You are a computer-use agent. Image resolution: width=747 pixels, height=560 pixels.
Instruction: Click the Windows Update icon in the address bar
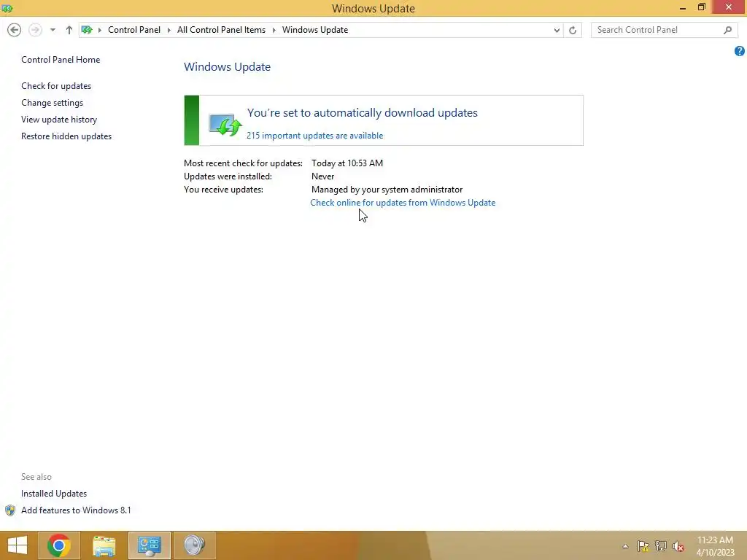click(x=87, y=30)
